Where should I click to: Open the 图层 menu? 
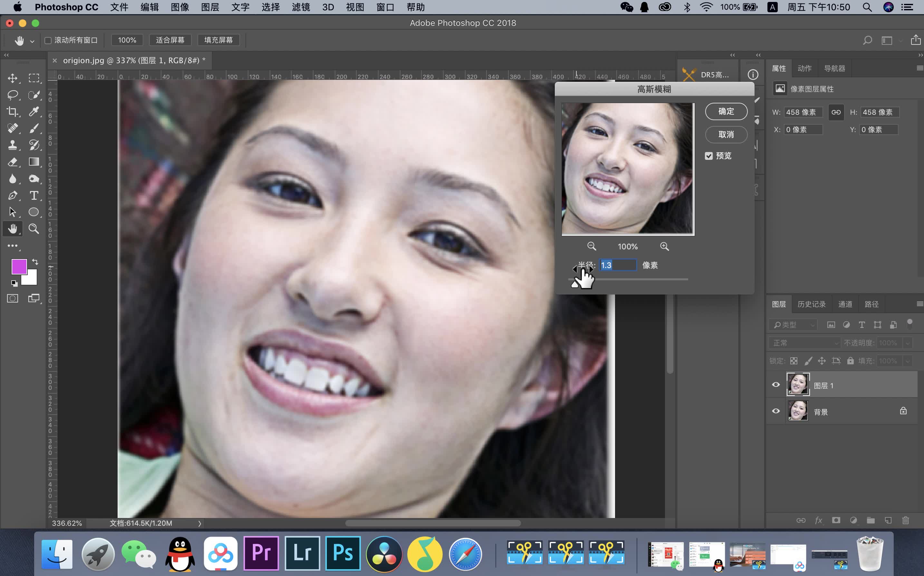coord(210,7)
